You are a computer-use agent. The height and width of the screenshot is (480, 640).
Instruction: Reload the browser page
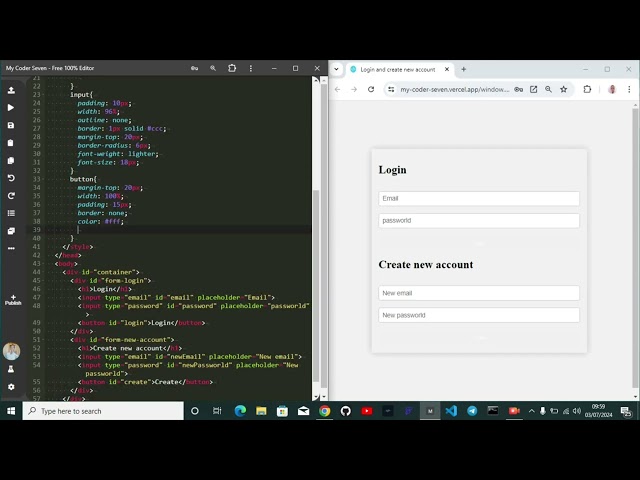(x=371, y=89)
